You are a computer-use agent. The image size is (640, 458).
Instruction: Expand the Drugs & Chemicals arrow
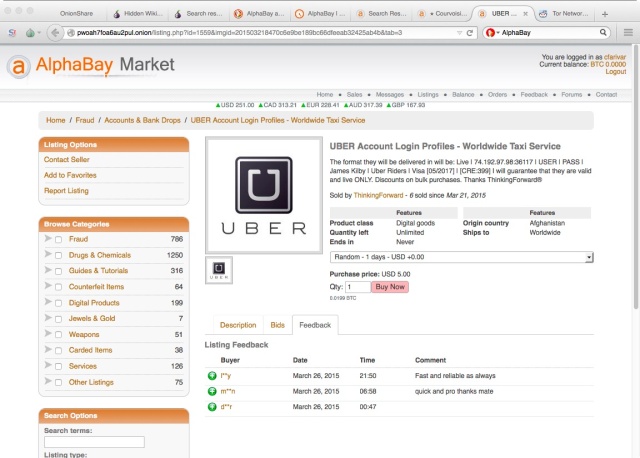pos(48,254)
